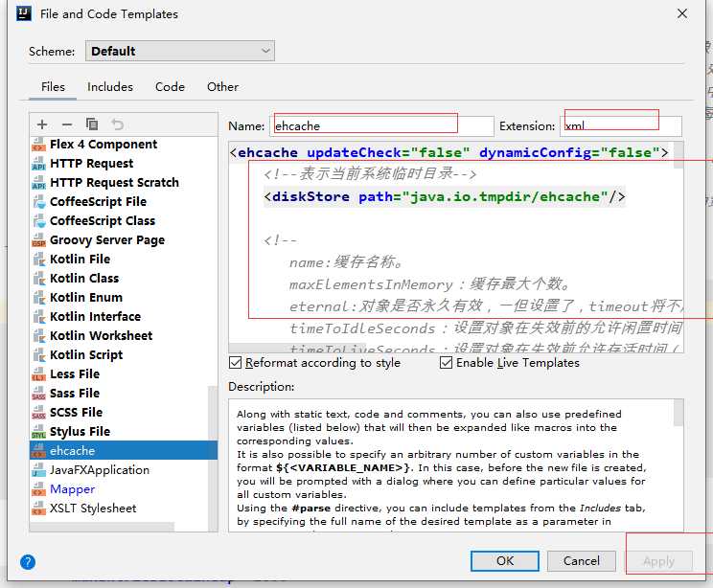This screenshot has height=588, width=713.
Task: Click the Extension field containing xml
Action: click(621, 125)
